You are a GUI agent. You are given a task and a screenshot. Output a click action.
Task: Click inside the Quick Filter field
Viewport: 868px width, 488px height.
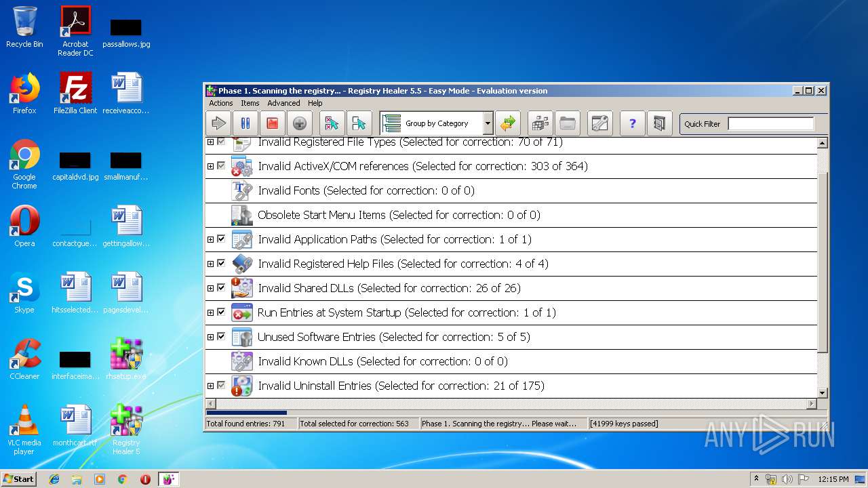coord(770,123)
